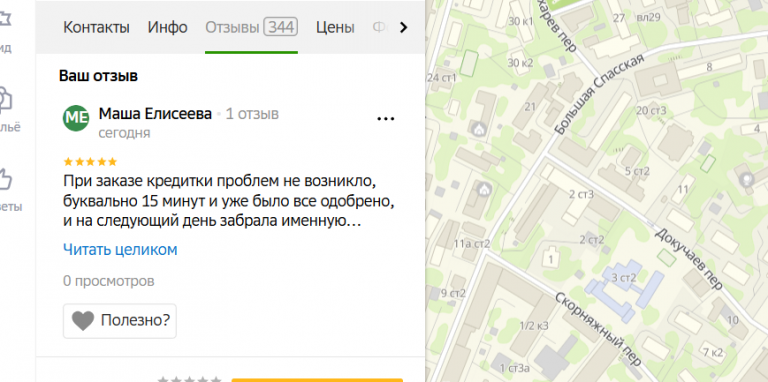Open the Цены tab
768x382 pixels.
click(x=335, y=27)
